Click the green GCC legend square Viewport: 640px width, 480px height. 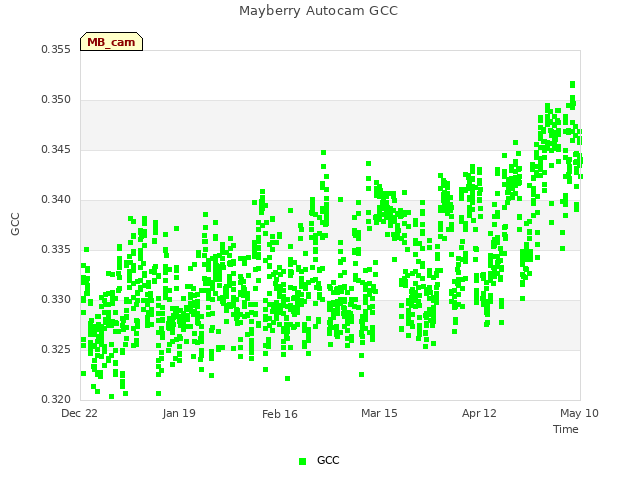click(x=302, y=461)
